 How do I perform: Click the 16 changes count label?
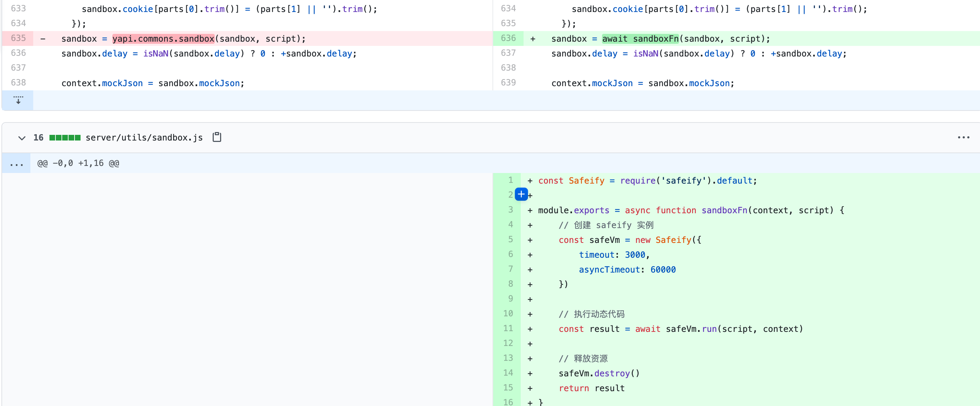(x=39, y=138)
